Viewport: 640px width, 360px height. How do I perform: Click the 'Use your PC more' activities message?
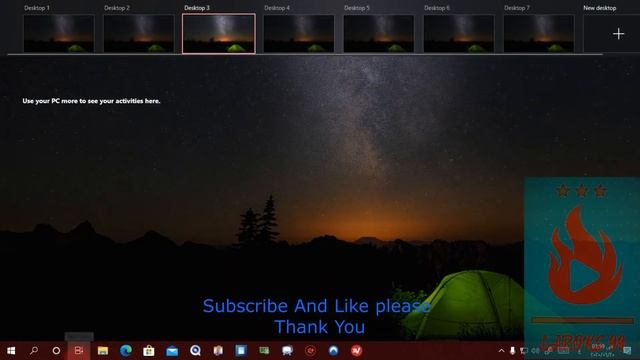click(91, 101)
